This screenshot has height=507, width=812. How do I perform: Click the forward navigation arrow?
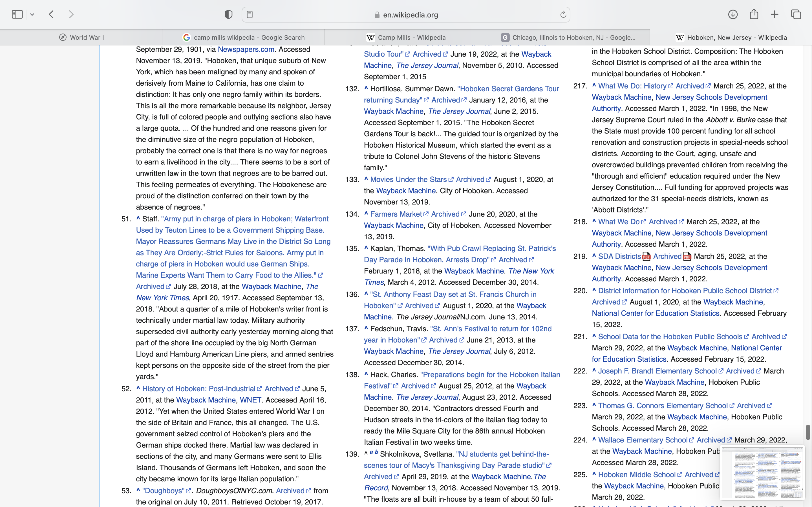tap(71, 14)
